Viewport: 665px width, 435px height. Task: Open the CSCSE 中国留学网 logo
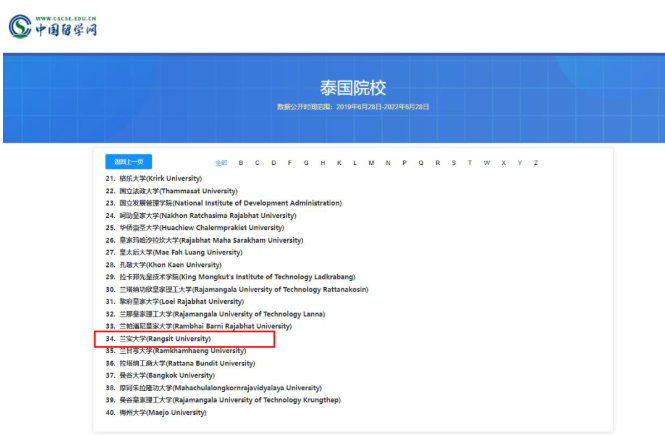coord(53,26)
